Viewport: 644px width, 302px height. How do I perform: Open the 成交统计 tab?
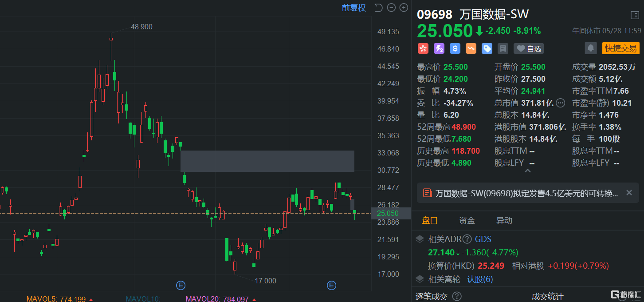(x=548, y=297)
